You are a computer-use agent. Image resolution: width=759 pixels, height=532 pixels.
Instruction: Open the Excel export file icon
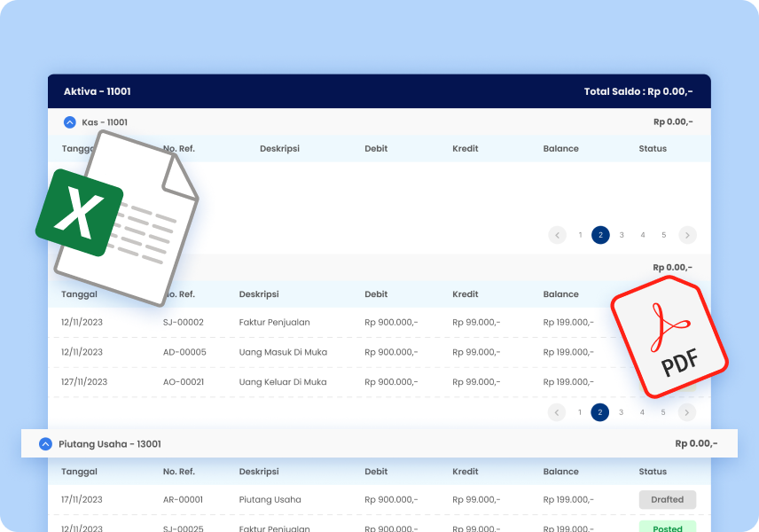point(117,218)
